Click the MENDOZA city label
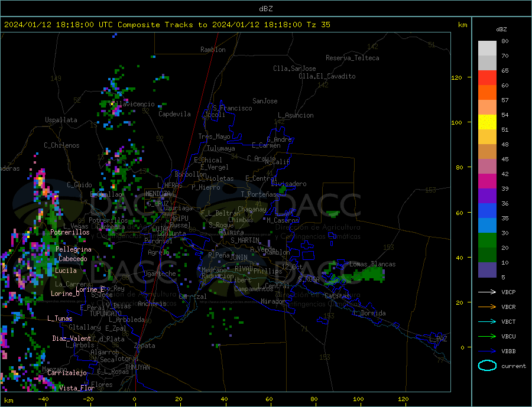This screenshot has height=407, width=532. click(x=158, y=193)
